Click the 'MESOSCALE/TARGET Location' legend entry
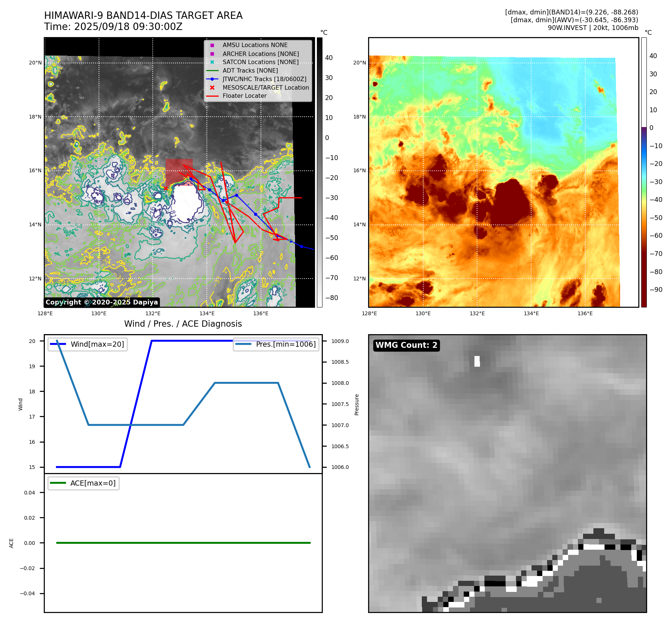Viewport: 672px width, 626px height. tap(266, 87)
